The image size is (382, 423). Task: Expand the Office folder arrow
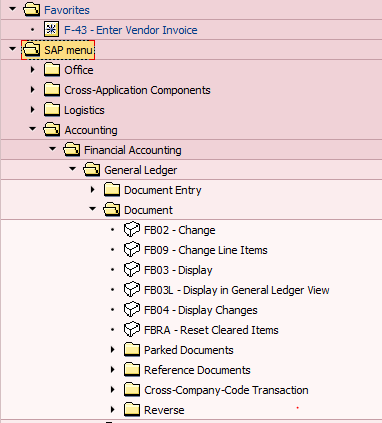tap(33, 70)
